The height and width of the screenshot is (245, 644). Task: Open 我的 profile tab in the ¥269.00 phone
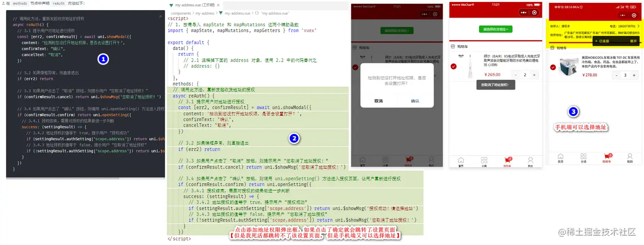pos(530,162)
